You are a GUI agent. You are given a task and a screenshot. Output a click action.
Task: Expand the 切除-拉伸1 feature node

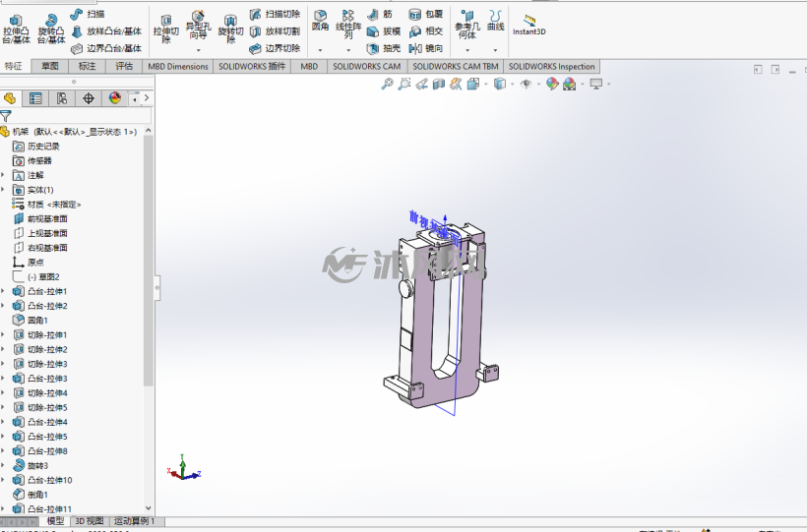pyautogui.click(x=3, y=335)
